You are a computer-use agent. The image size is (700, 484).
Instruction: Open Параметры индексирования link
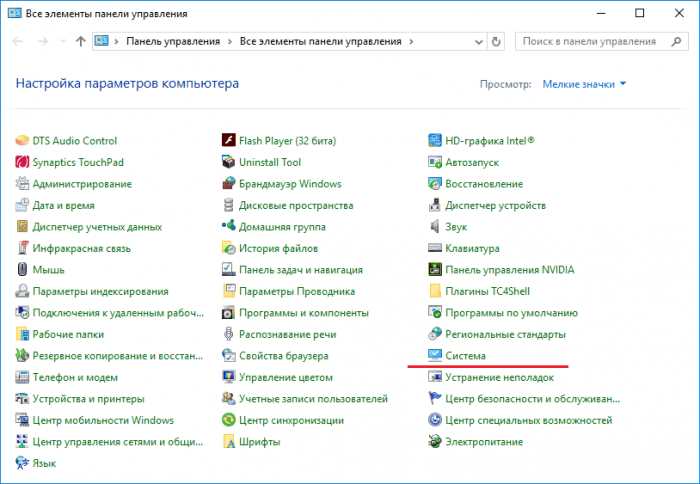(x=100, y=291)
